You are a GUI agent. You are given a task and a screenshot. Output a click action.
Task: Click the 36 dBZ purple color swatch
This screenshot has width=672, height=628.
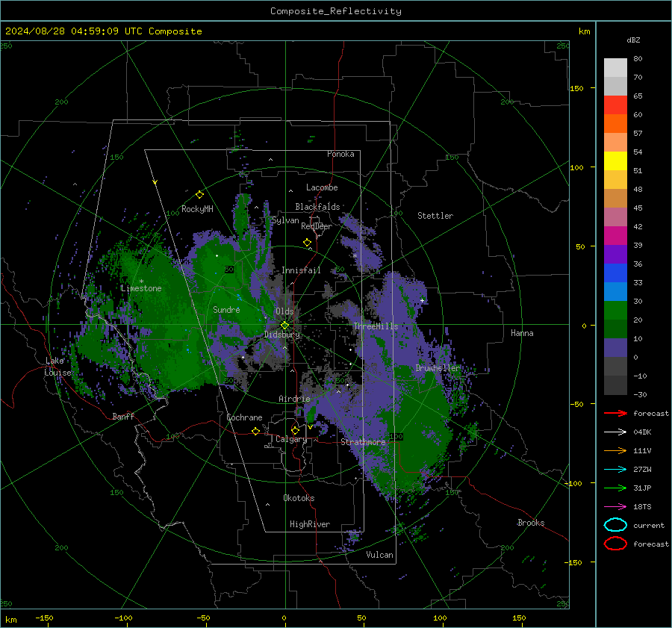[615, 254]
